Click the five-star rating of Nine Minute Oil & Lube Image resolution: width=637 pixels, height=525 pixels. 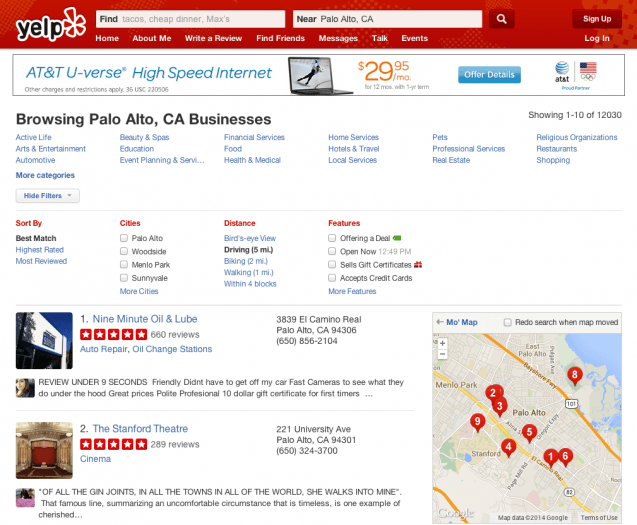coord(113,334)
